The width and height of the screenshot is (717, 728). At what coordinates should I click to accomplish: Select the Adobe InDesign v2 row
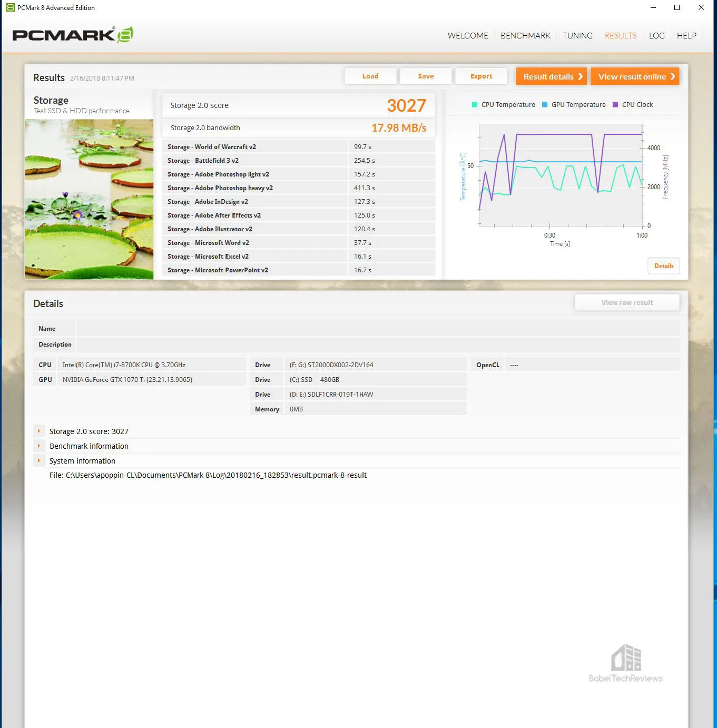click(x=299, y=202)
